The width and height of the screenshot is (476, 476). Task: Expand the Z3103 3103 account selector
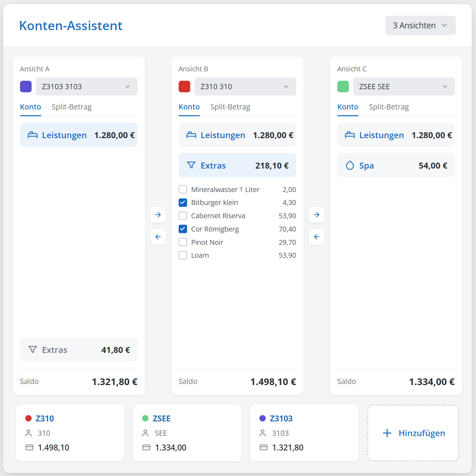click(x=87, y=87)
